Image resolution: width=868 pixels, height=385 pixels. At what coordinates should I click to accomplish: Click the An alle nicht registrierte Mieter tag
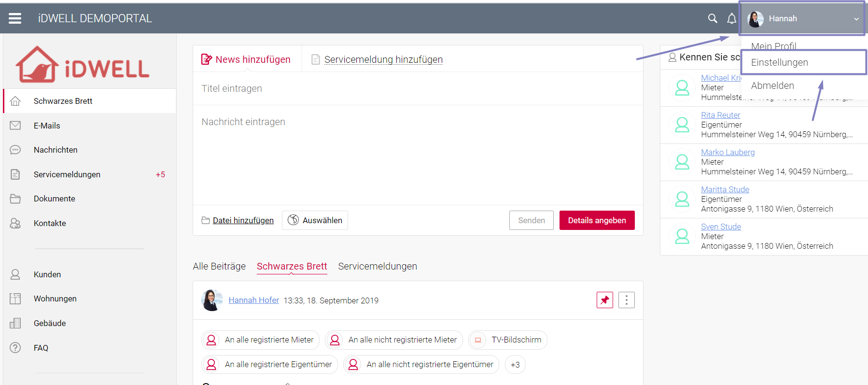coord(394,340)
